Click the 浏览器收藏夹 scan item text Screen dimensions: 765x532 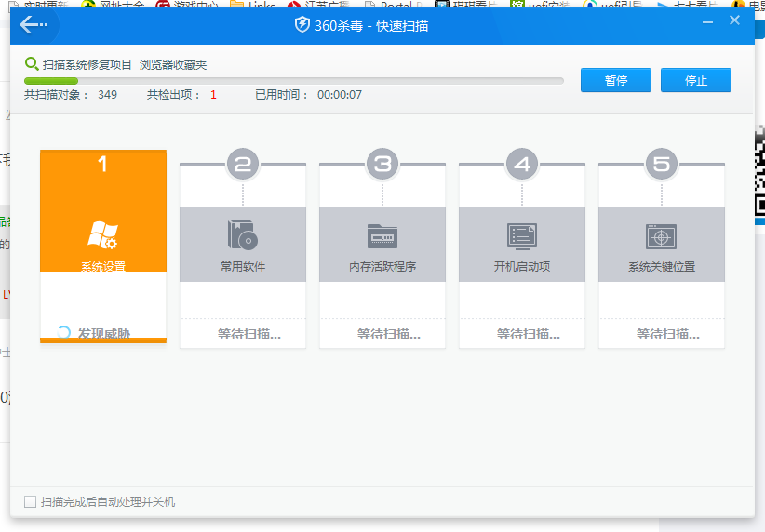173,65
